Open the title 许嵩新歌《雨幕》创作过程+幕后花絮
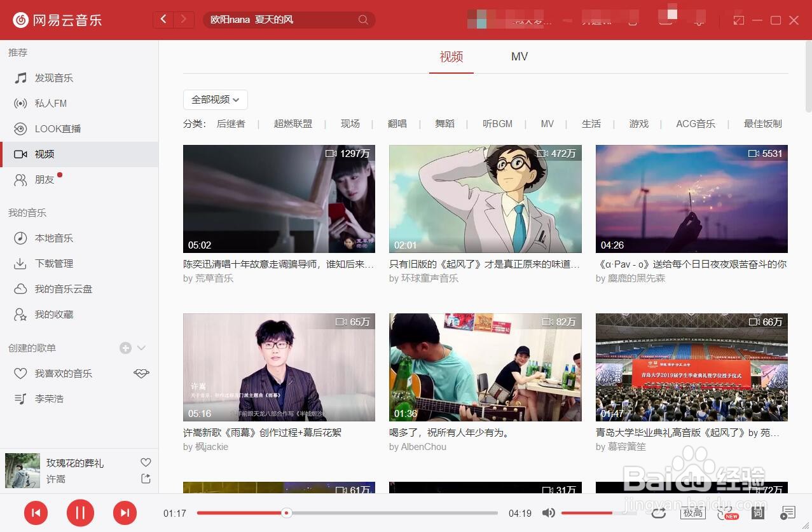The height and width of the screenshot is (532, 812). (x=262, y=433)
